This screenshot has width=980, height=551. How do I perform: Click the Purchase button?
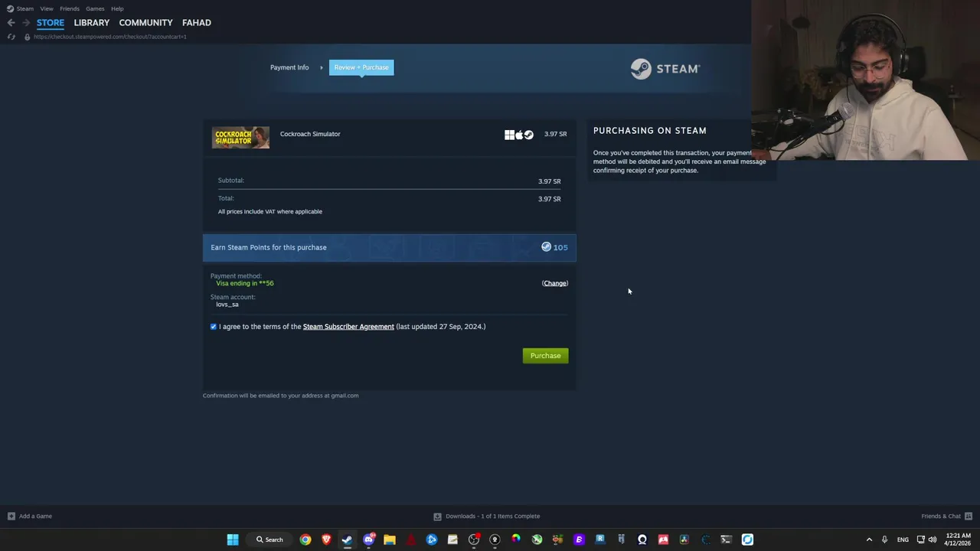pos(545,356)
